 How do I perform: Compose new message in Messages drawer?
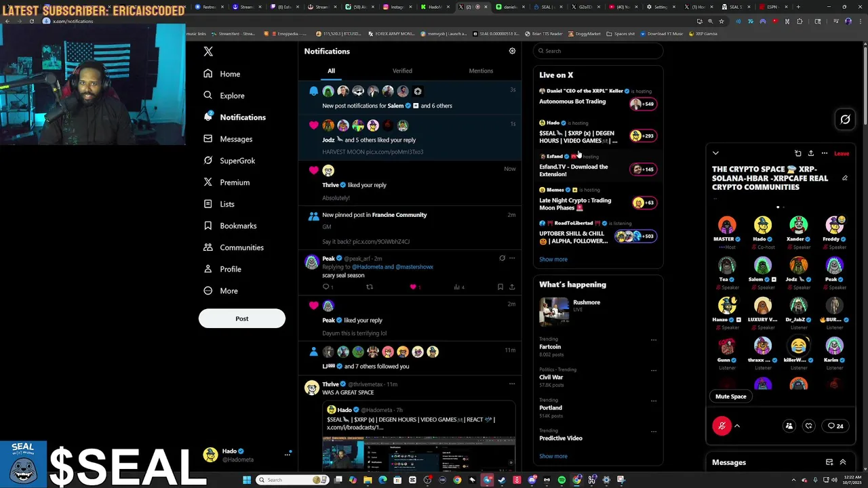point(829,462)
